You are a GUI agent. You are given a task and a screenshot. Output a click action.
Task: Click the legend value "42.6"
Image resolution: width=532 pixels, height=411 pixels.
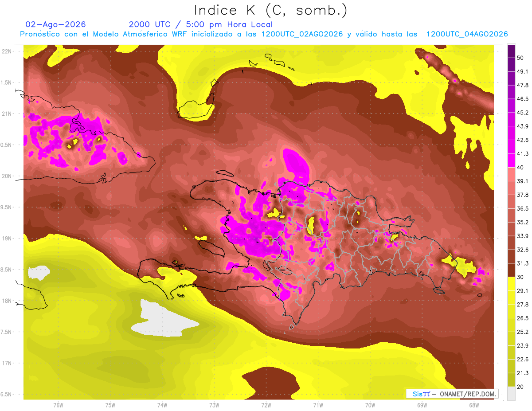(x=522, y=140)
